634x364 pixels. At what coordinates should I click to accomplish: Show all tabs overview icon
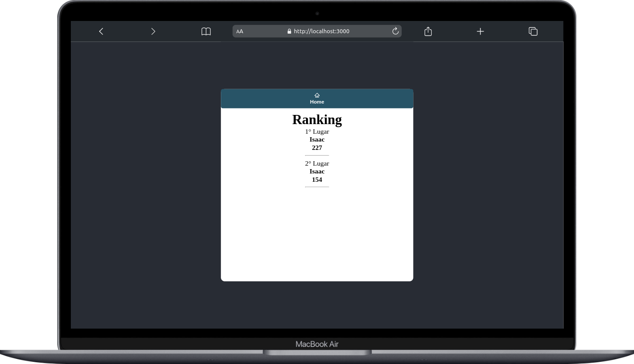pyautogui.click(x=533, y=31)
